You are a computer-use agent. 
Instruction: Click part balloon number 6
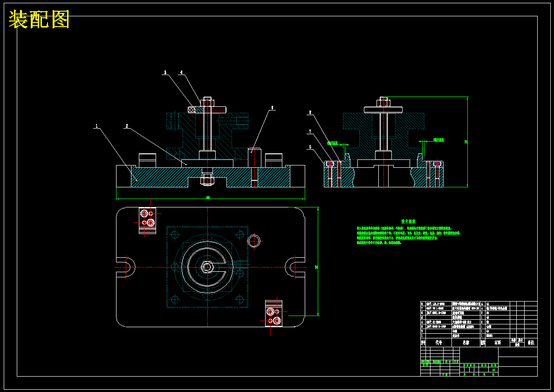coord(310,147)
